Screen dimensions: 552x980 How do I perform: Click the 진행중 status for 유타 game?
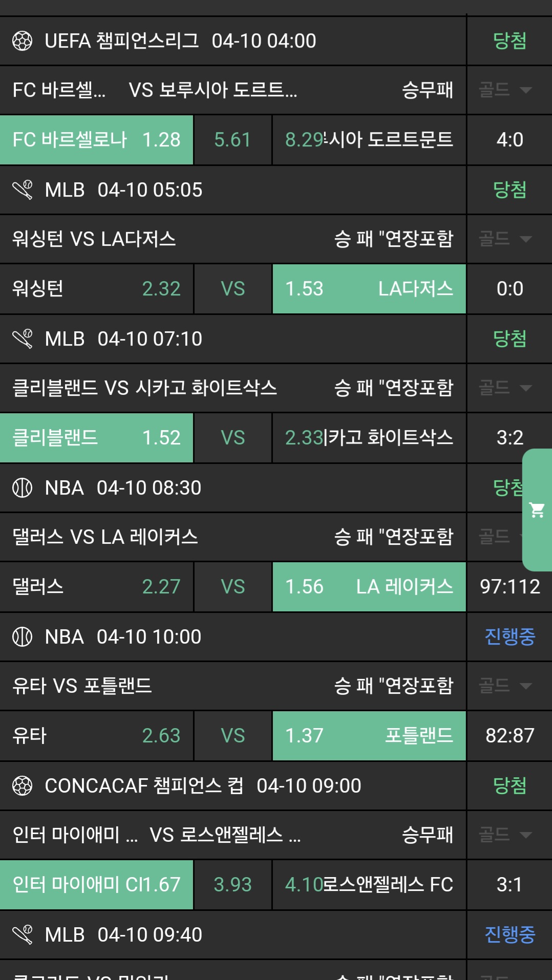pos(509,637)
